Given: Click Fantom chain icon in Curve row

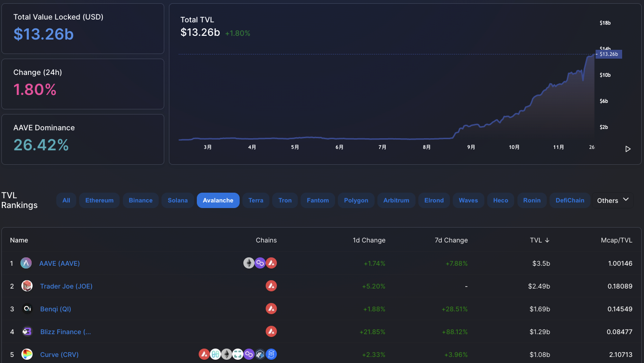Looking at the screenshot, I should (x=271, y=355).
